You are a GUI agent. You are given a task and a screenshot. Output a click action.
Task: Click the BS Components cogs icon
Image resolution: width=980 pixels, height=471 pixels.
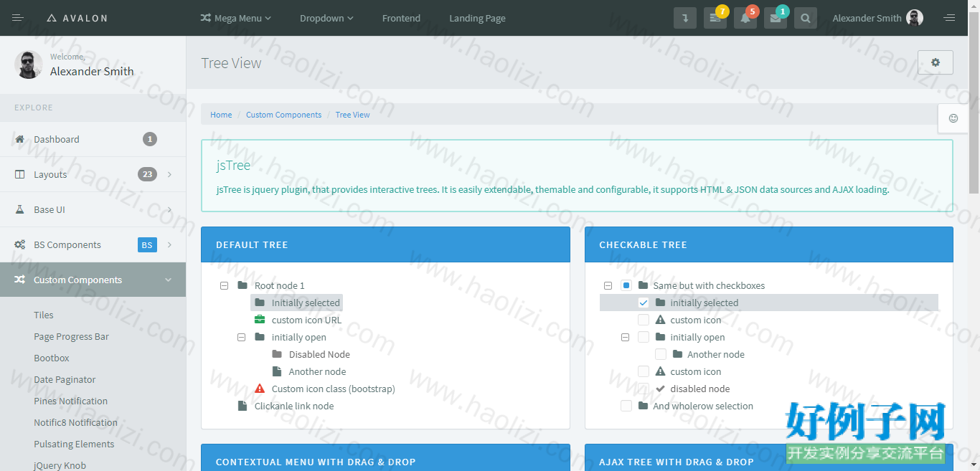coord(20,244)
